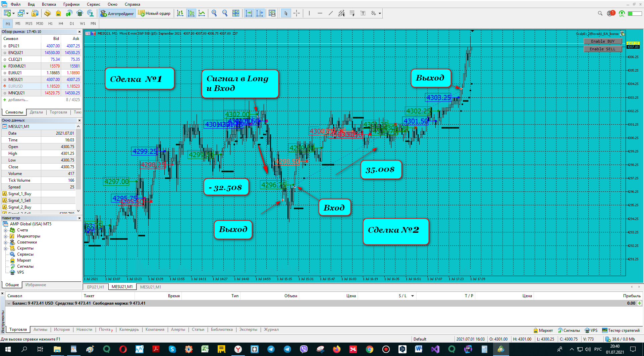Click the zoom out magnifier icon
644x356 pixels.
[x=225, y=13]
